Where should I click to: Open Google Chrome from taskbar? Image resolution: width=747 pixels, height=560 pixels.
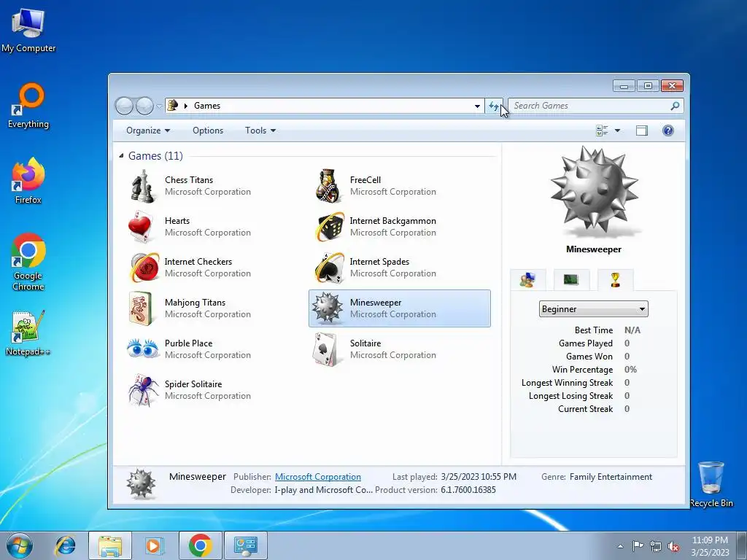coord(200,545)
